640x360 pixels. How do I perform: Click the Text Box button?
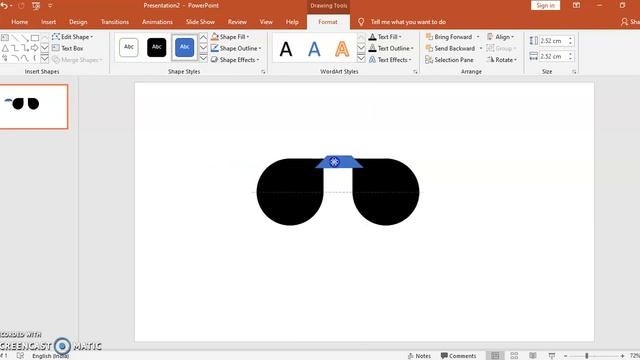tap(68, 48)
